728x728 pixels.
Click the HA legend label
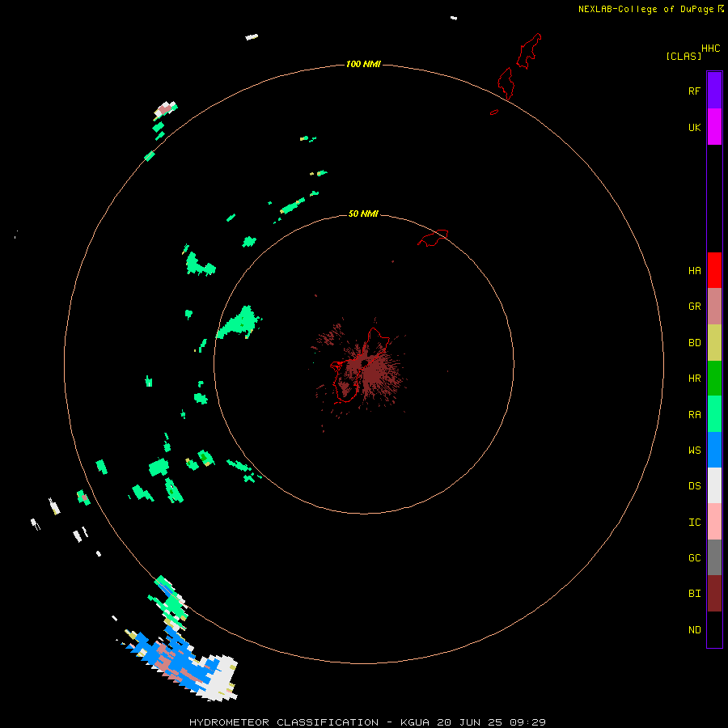[x=694, y=271]
